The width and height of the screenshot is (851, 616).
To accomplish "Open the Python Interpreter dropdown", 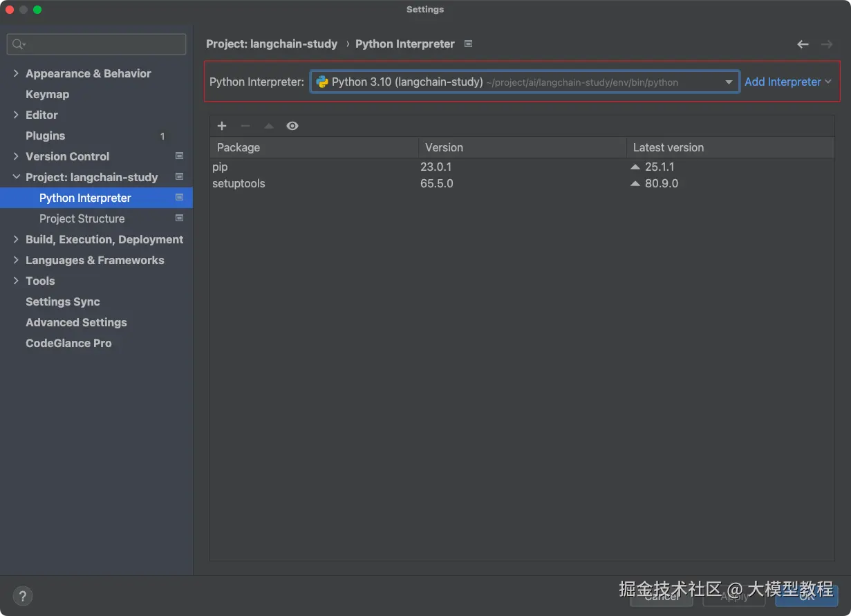I will (x=525, y=82).
